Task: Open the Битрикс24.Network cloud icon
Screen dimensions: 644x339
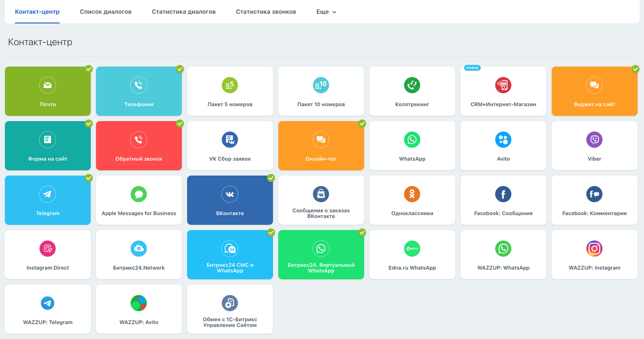Action: coord(138,248)
